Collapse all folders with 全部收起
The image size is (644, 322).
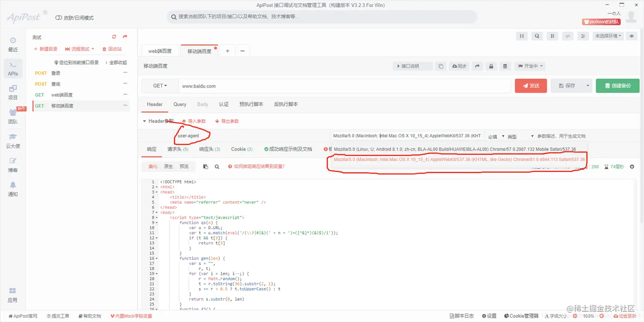tap(116, 63)
